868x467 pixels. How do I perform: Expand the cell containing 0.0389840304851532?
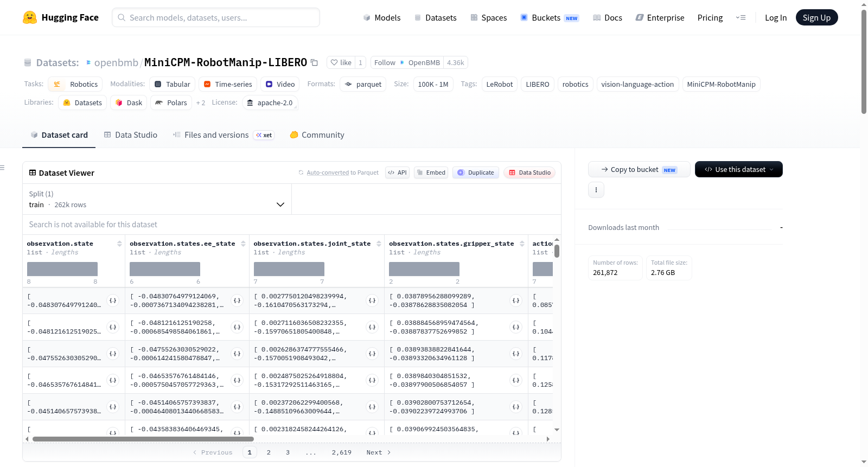tap(516, 380)
